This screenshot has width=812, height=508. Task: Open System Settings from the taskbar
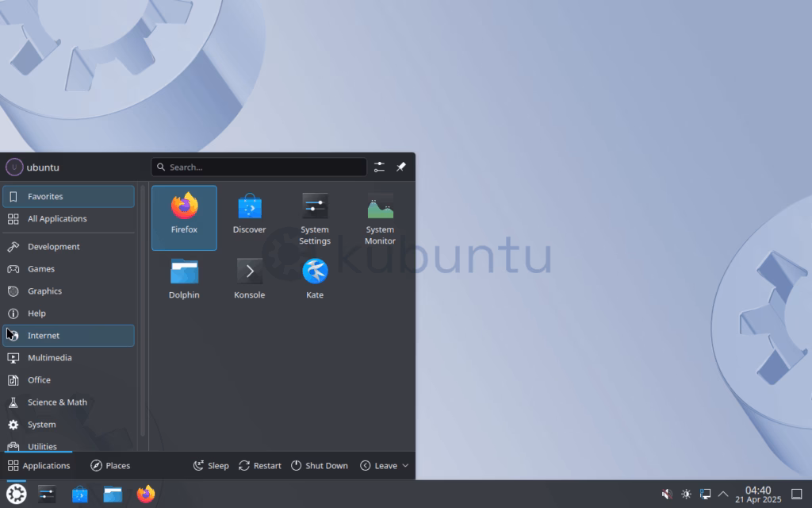coord(47,494)
